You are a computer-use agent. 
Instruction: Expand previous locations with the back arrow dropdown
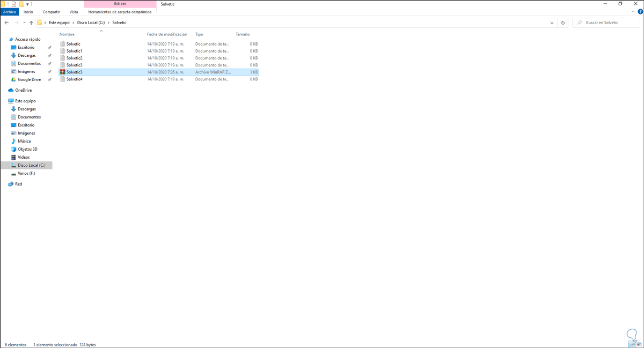(x=24, y=23)
